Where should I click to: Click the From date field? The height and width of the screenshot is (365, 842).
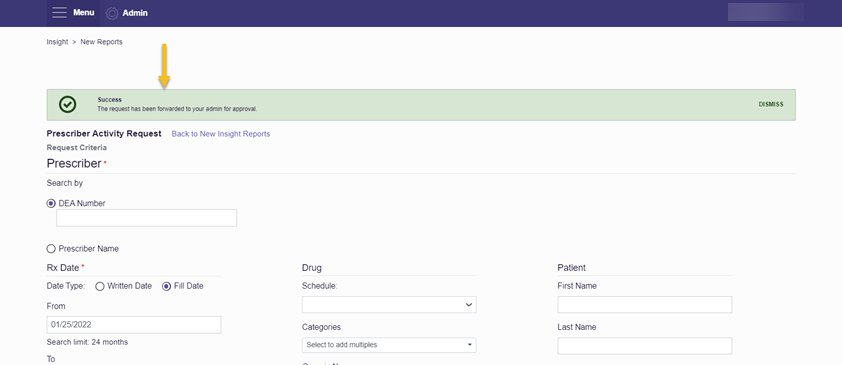coord(134,325)
